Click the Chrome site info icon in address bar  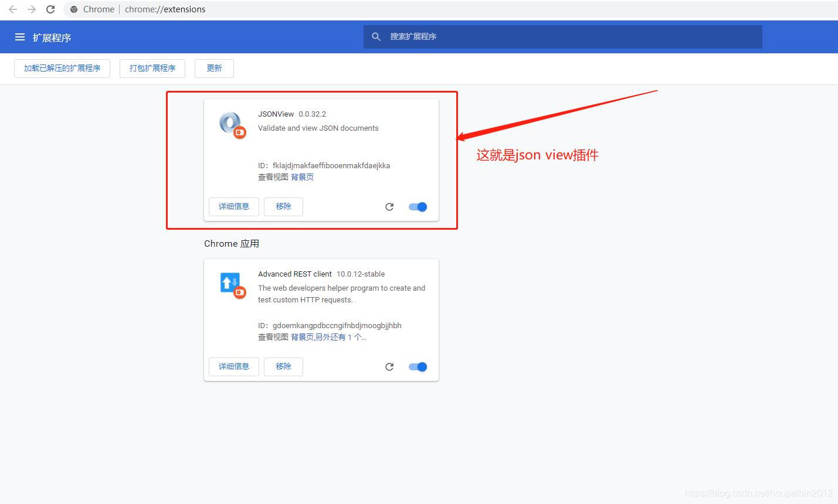[74, 9]
